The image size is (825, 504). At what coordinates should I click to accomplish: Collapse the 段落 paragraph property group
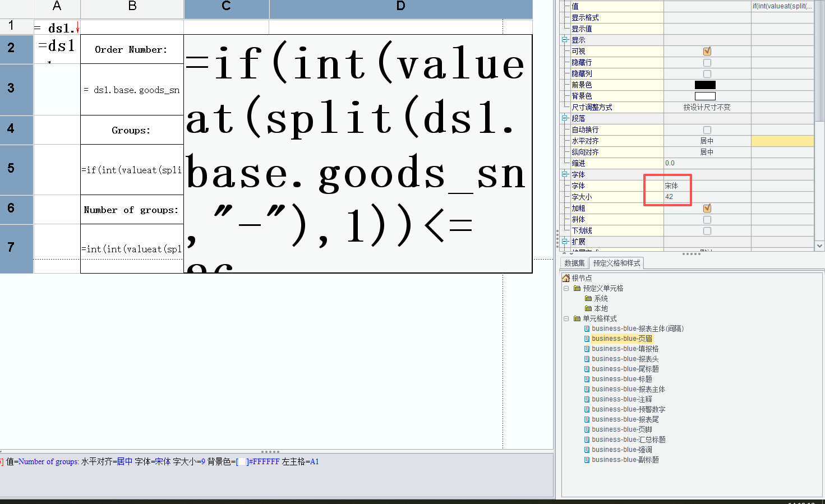565,118
